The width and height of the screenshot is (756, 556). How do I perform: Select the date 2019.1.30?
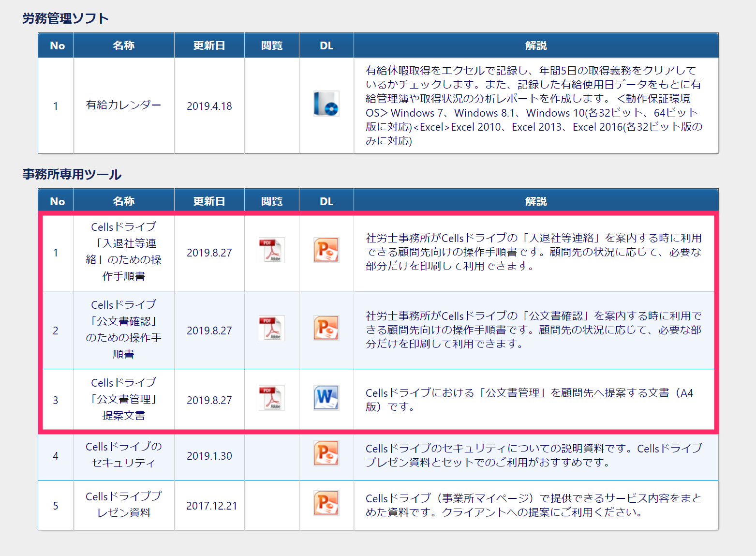pyautogui.click(x=209, y=456)
